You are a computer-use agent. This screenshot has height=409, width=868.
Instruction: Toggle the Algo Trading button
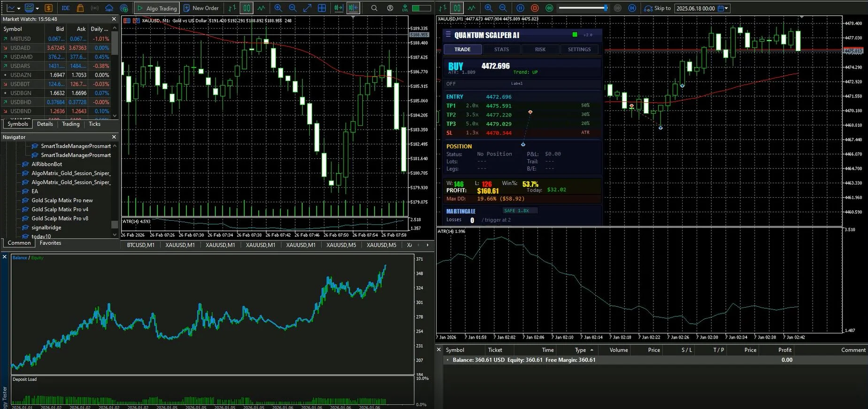156,8
